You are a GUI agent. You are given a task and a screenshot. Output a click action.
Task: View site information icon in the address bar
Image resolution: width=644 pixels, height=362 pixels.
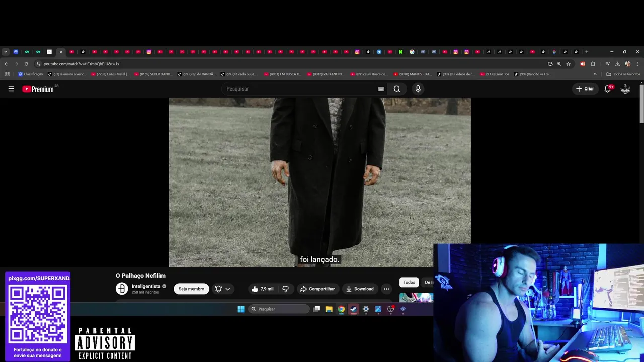[x=38, y=64]
